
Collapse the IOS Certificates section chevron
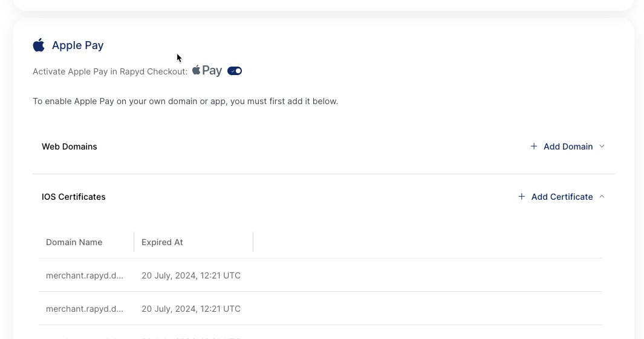pyautogui.click(x=602, y=197)
